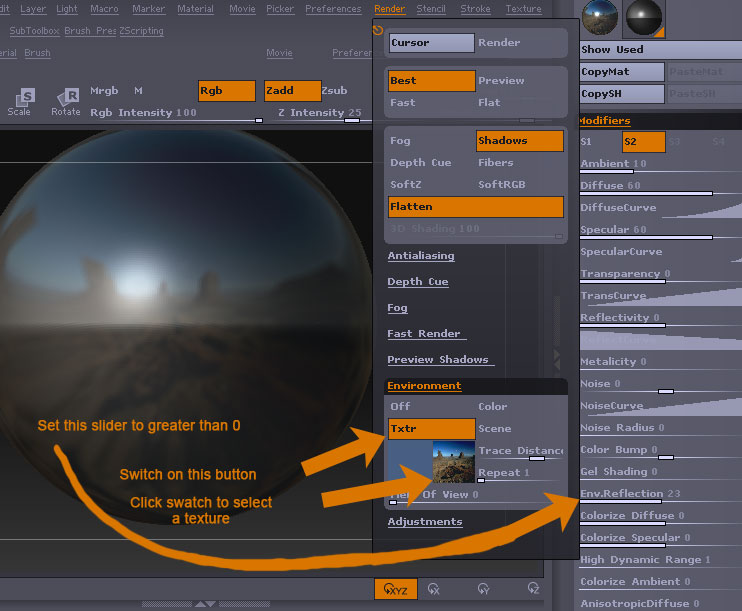The image size is (742, 611).
Task: Click the CopySH button
Action: (622, 93)
